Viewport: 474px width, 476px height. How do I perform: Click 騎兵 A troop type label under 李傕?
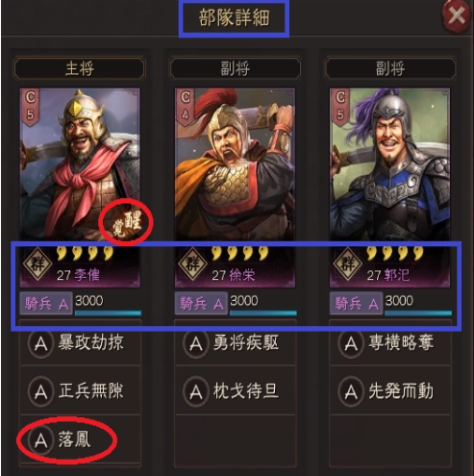click(46, 303)
